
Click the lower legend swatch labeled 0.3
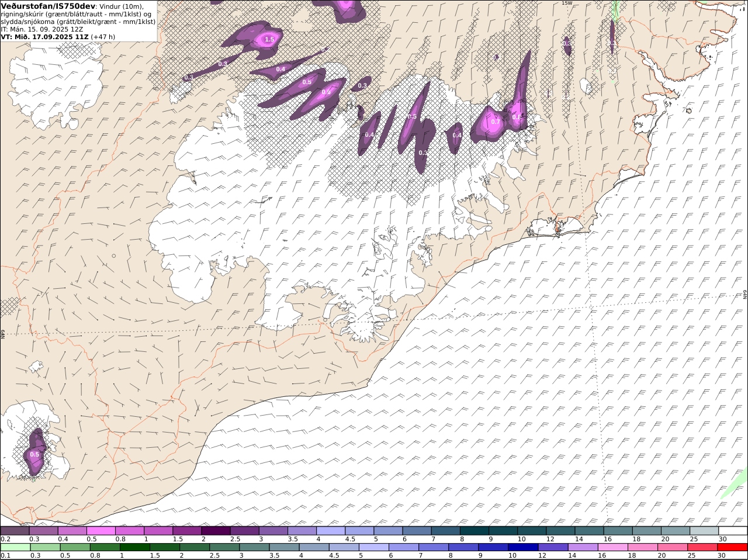click(x=44, y=548)
